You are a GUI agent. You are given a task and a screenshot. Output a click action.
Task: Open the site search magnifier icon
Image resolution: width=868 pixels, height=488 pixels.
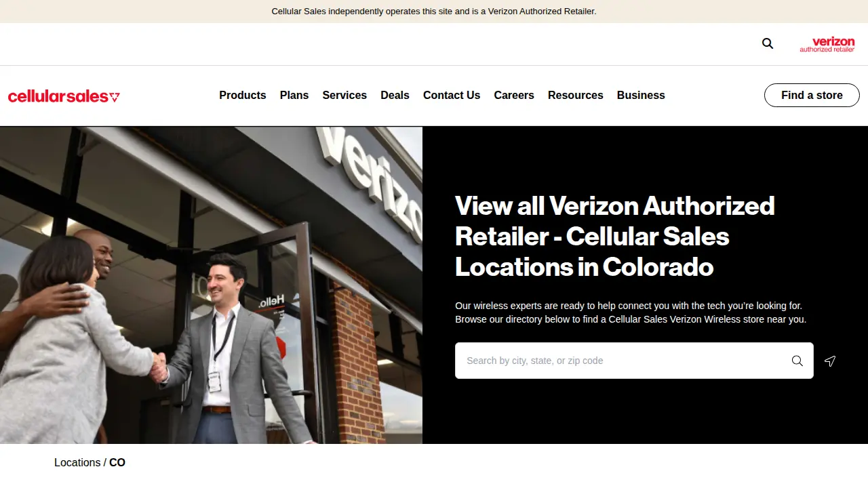pyautogui.click(x=768, y=43)
